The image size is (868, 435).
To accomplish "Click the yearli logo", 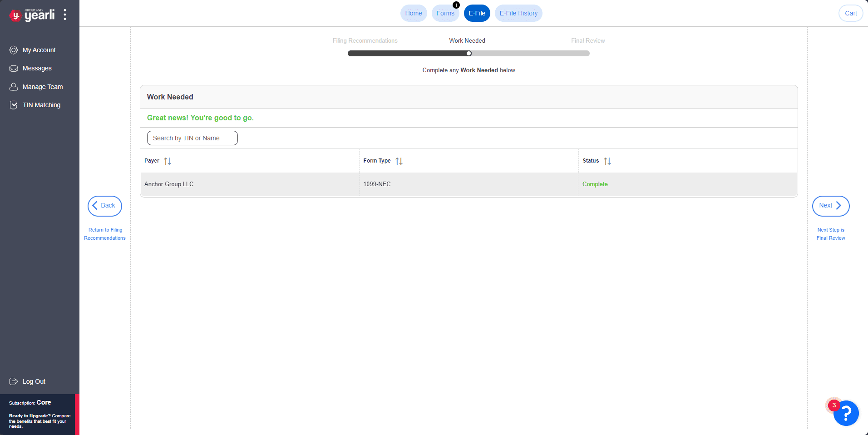I will point(32,15).
